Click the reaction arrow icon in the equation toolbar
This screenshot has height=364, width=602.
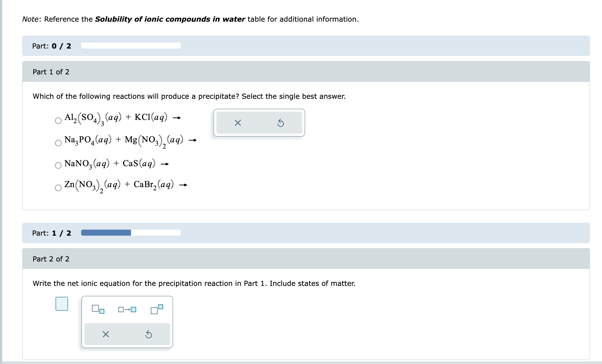(x=127, y=310)
